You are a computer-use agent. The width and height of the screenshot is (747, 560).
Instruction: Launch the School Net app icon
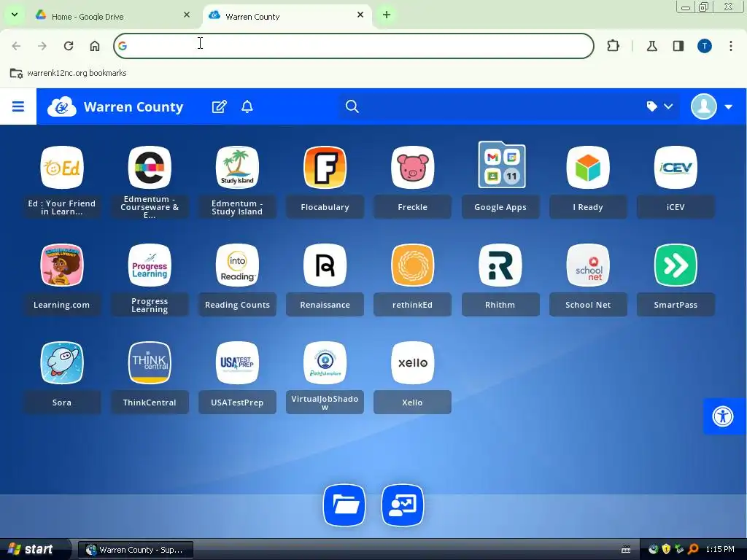[588, 265]
